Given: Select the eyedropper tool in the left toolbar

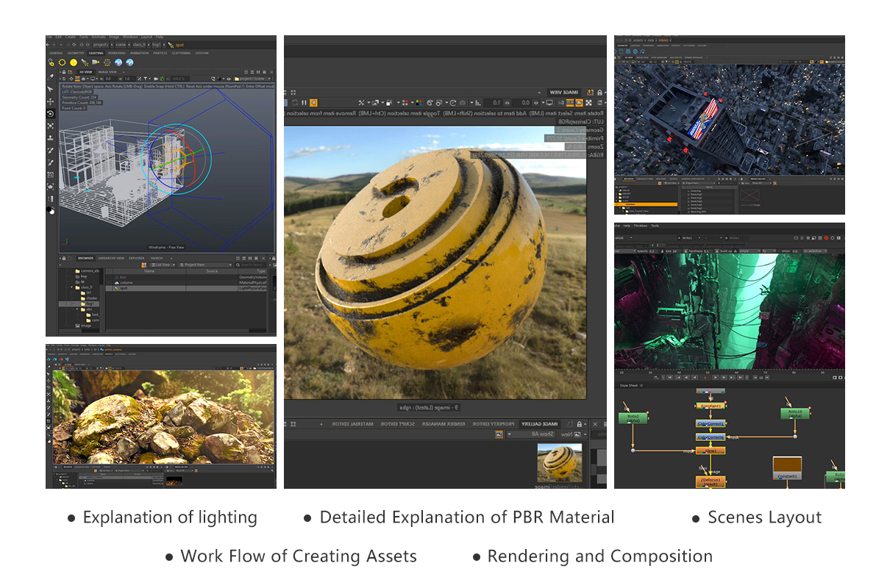Looking at the screenshot, I should 50,77.
